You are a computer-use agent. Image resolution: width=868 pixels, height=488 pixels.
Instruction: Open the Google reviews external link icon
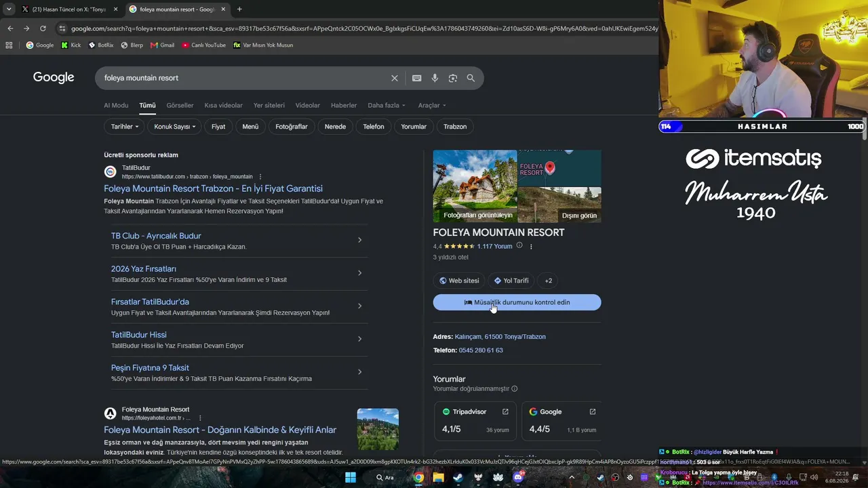tap(593, 411)
